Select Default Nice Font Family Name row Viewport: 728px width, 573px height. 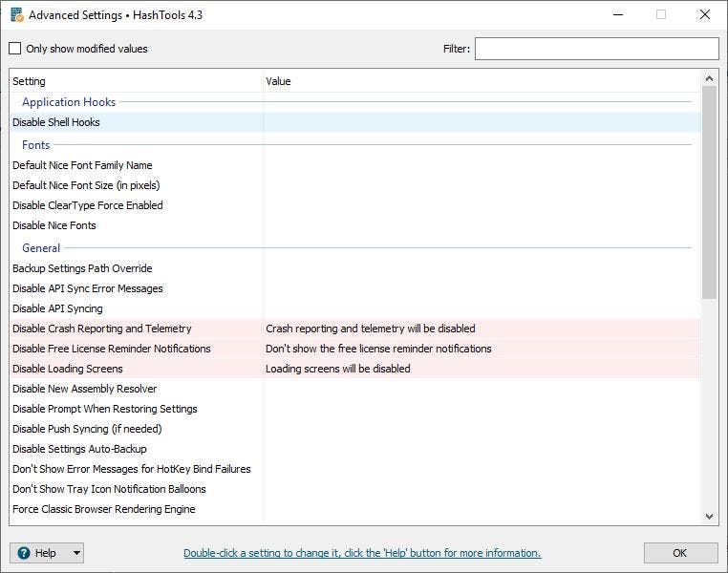(355, 165)
